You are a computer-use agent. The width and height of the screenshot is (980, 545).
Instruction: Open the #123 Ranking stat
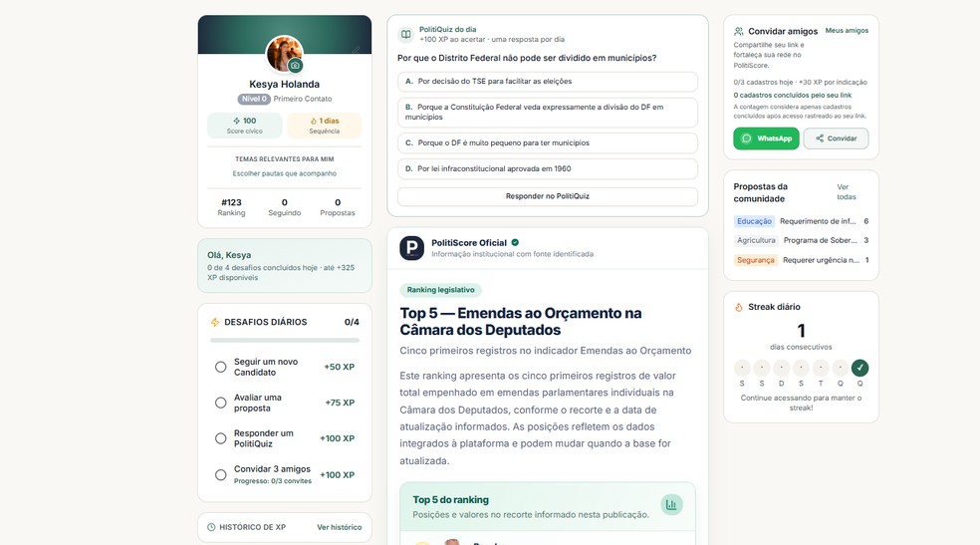[231, 207]
